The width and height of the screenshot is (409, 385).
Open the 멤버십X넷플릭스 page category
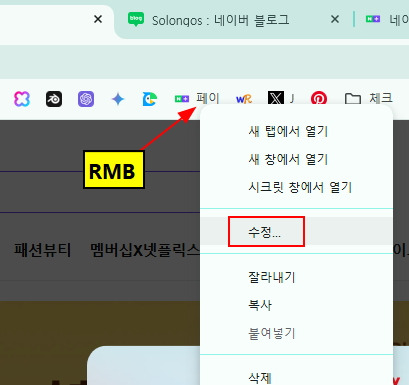(x=145, y=250)
